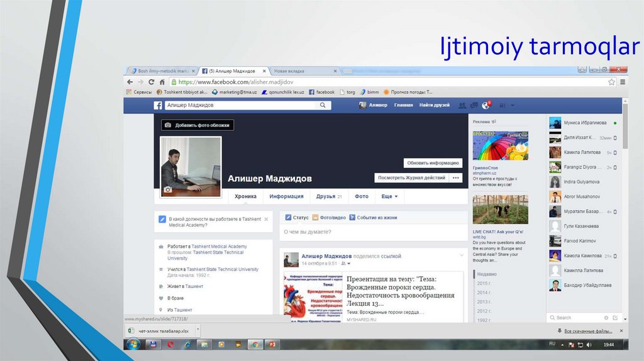The height and width of the screenshot is (361, 644).
Task: Click the chat Search field
Action: pos(576,318)
